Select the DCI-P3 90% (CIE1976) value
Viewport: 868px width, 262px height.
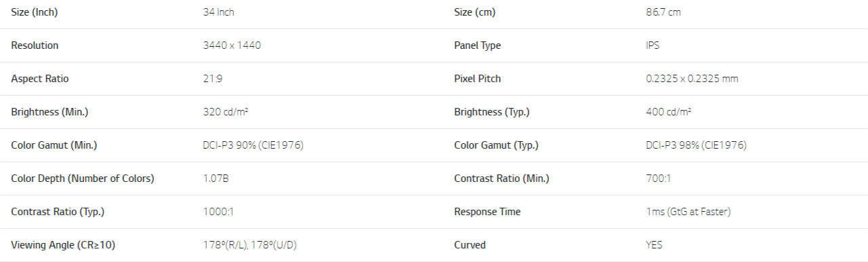pyautogui.click(x=253, y=145)
